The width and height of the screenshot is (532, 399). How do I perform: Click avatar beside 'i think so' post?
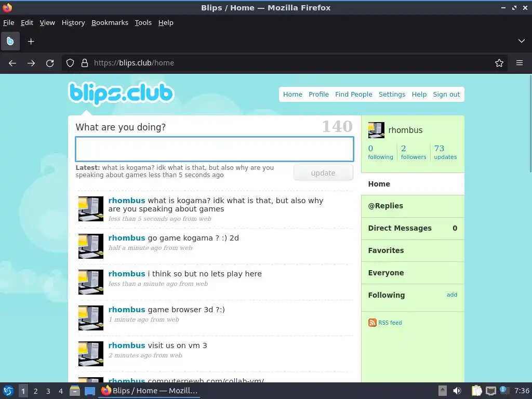point(91,282)
